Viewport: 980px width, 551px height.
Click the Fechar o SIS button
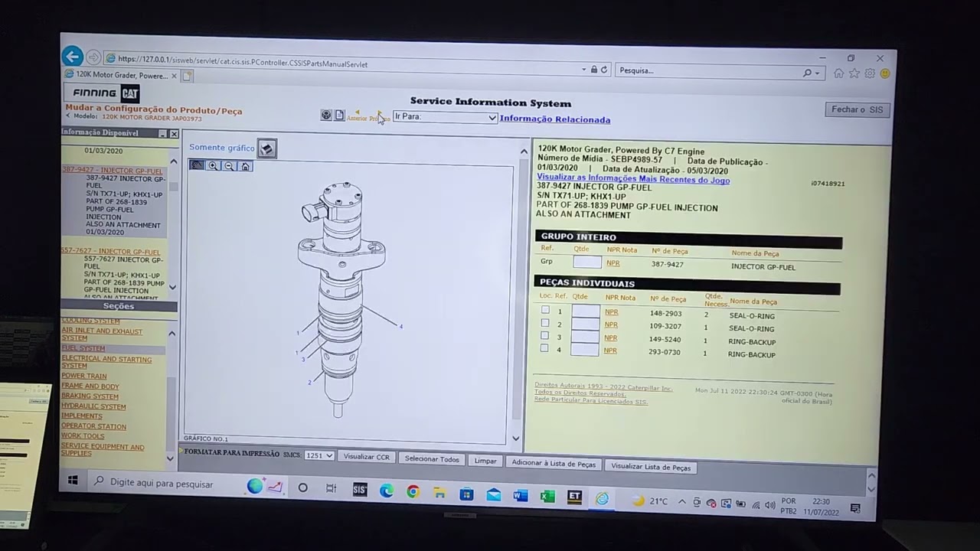click(x=857, y=109)
